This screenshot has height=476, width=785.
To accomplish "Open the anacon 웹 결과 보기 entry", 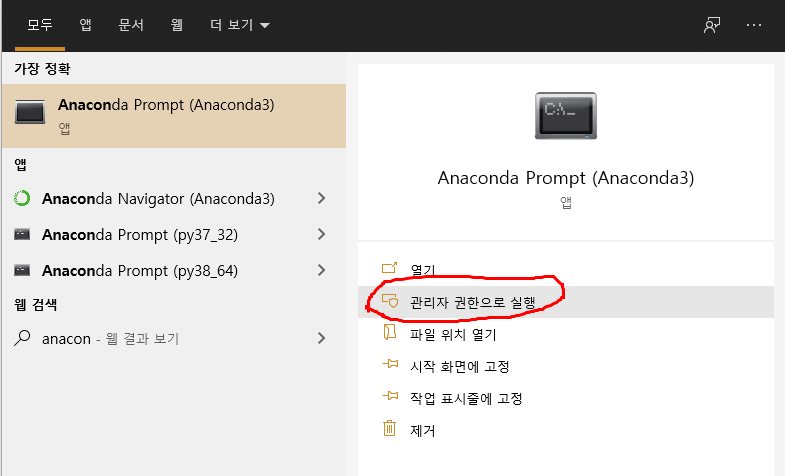I will (x=110, y=339).
